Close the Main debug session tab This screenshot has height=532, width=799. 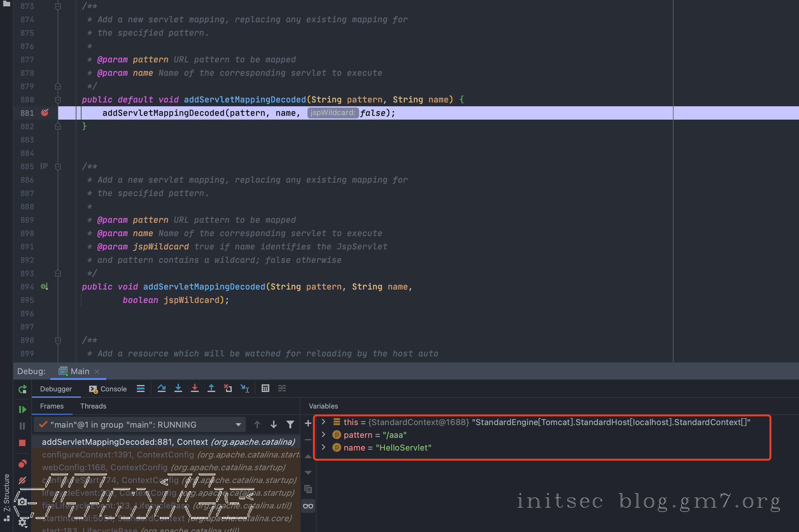tap(97, 372)
